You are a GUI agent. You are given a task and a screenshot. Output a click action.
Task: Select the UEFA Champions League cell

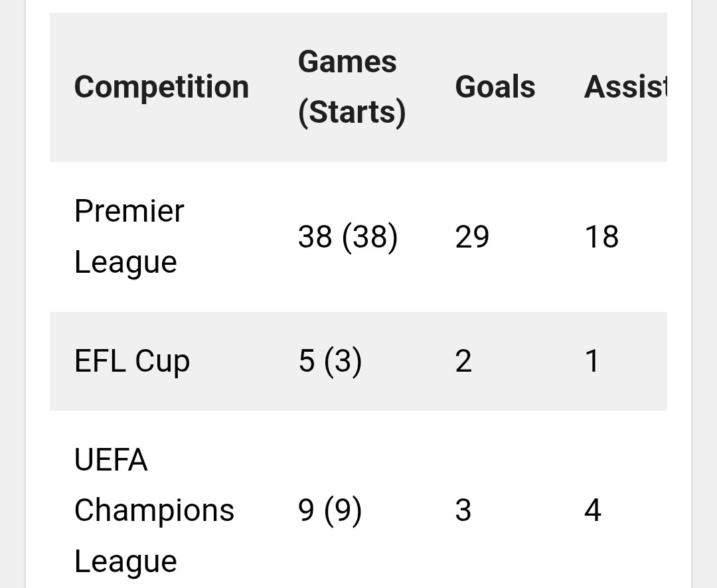pyautogui.click(x=154, y=511)
